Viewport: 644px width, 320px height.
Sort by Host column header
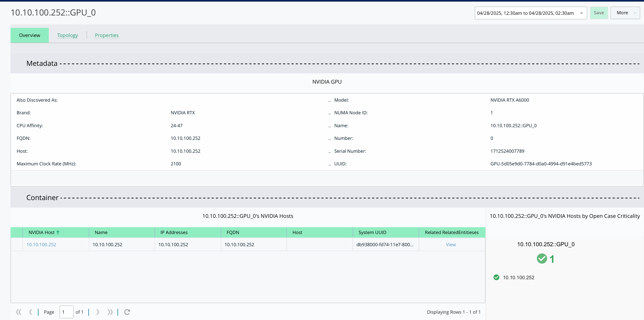(x=320, y=232)
